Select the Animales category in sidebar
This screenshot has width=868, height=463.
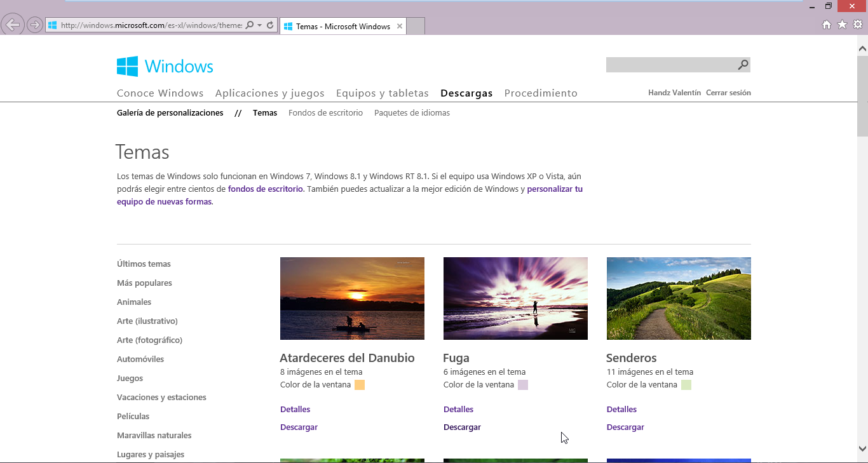click(x=134, y=302)
